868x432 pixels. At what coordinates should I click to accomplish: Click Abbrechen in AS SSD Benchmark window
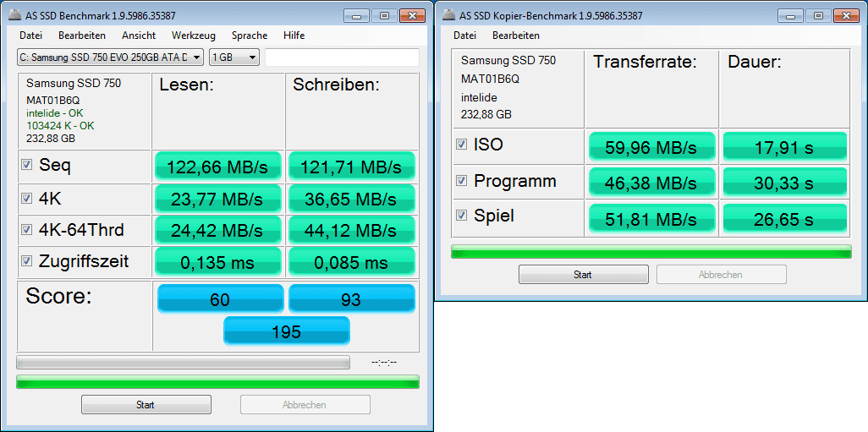tap(305, 405)
